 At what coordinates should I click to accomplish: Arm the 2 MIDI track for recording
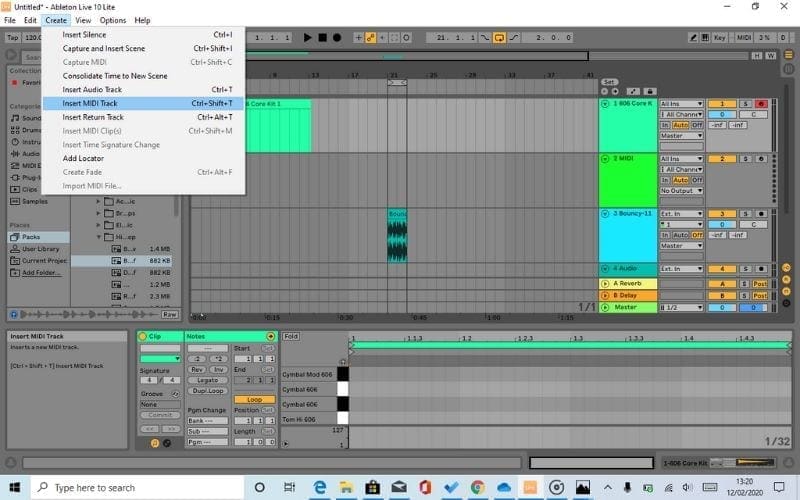point(761,159)
